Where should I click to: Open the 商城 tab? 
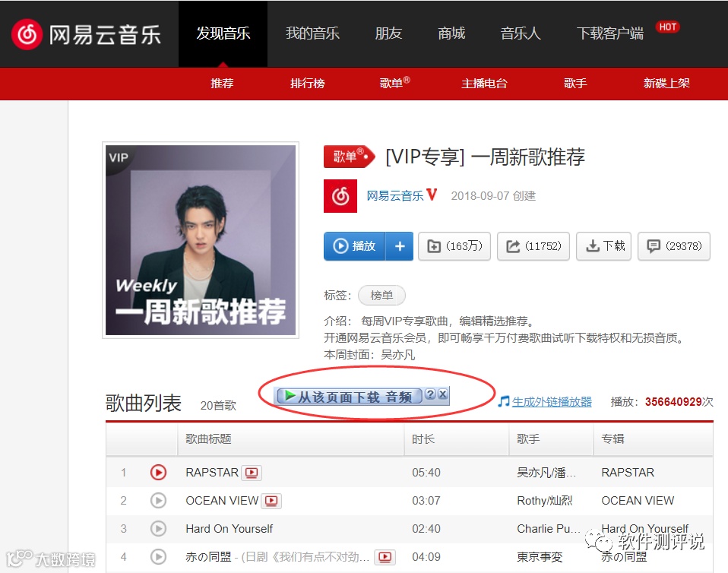tap(451, 33)
